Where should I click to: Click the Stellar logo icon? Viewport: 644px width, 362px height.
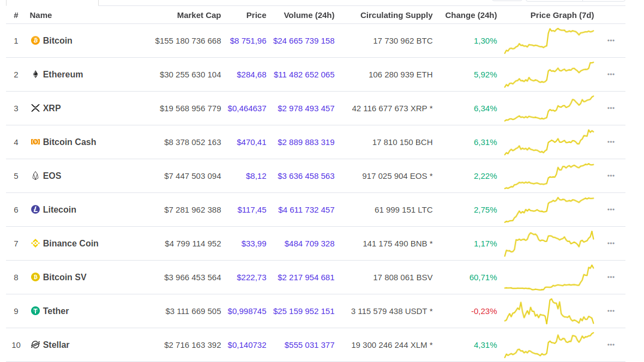(35, 345)
